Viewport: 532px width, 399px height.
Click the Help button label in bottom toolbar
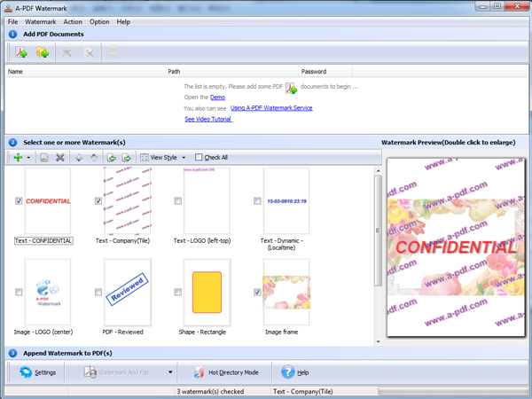[x=303, y=372]
